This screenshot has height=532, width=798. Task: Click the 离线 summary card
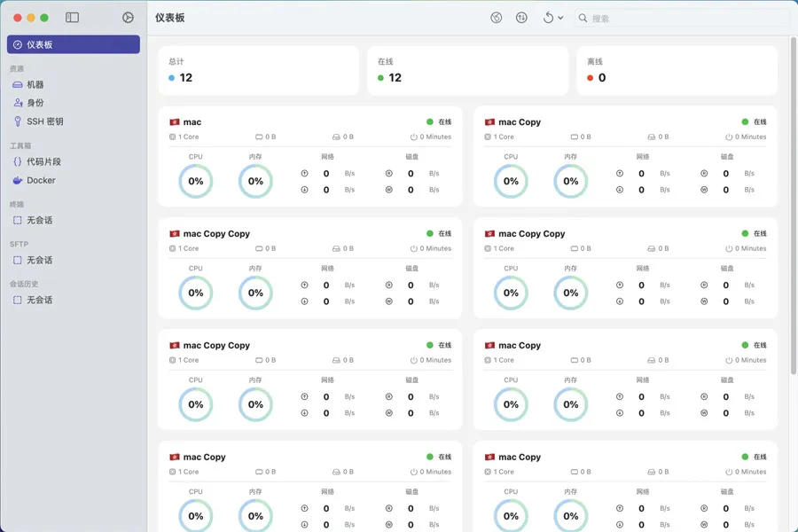[x=677, y=70]
